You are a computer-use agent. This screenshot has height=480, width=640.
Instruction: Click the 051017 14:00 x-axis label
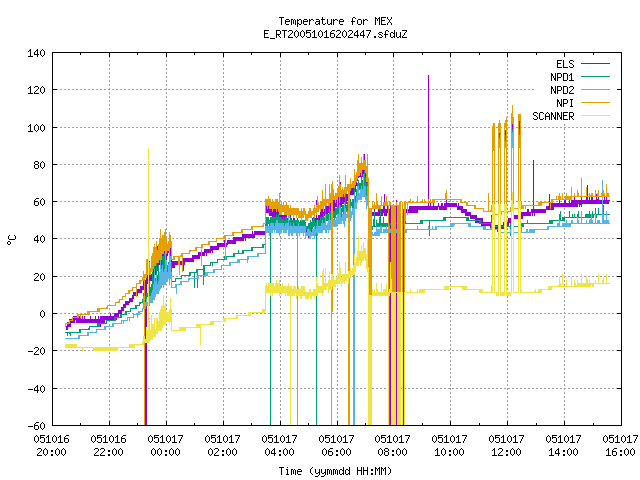point(564,445)
